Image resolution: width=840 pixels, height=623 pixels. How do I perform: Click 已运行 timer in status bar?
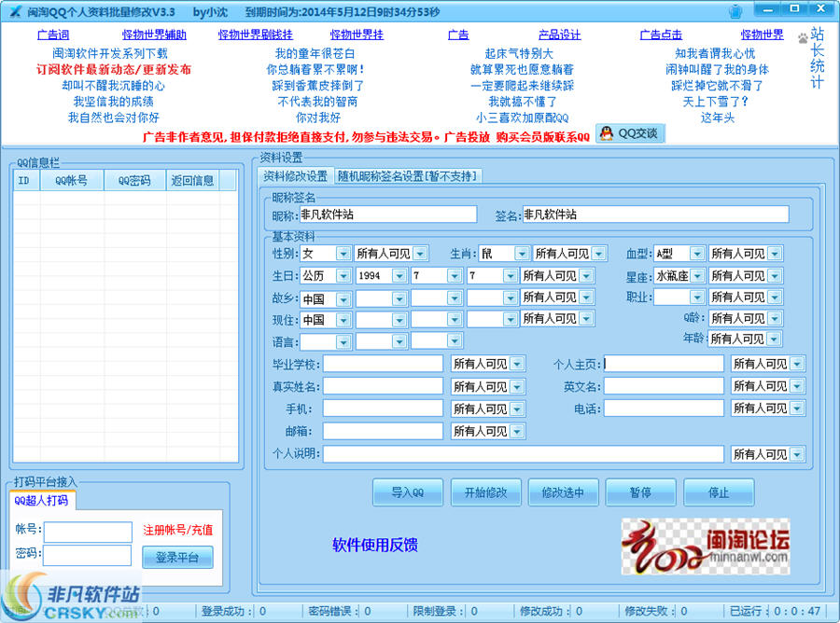pyautogui.click(x=775, y=611)
